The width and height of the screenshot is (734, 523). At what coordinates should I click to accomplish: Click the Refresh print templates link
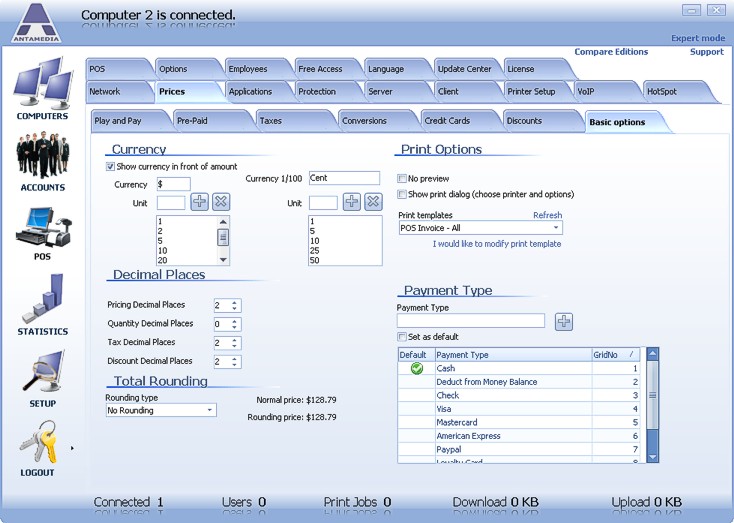coord(547,215)
